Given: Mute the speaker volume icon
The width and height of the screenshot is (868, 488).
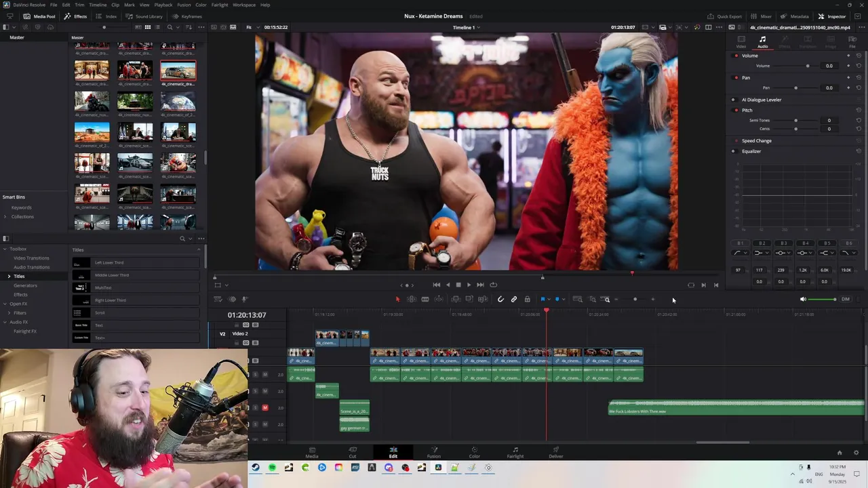Looking at the screenshot, I should coord(803,299).
